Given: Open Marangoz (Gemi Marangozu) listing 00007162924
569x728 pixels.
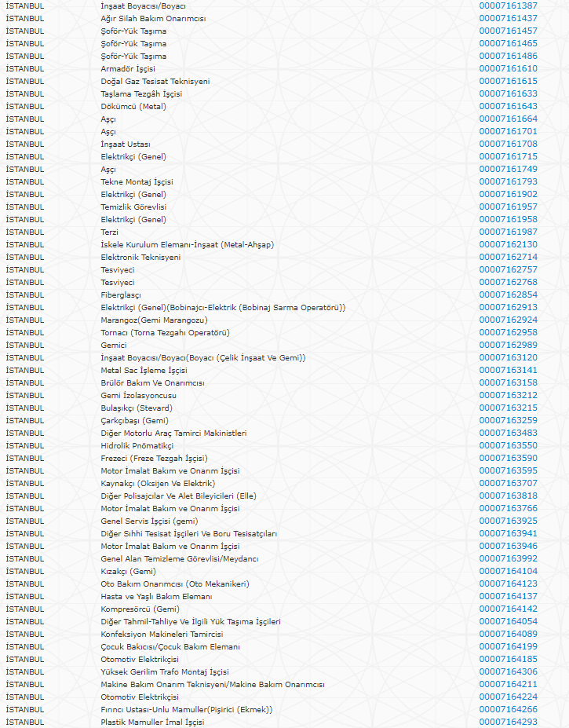Looking at the screenshot, I should click(508, 320).
